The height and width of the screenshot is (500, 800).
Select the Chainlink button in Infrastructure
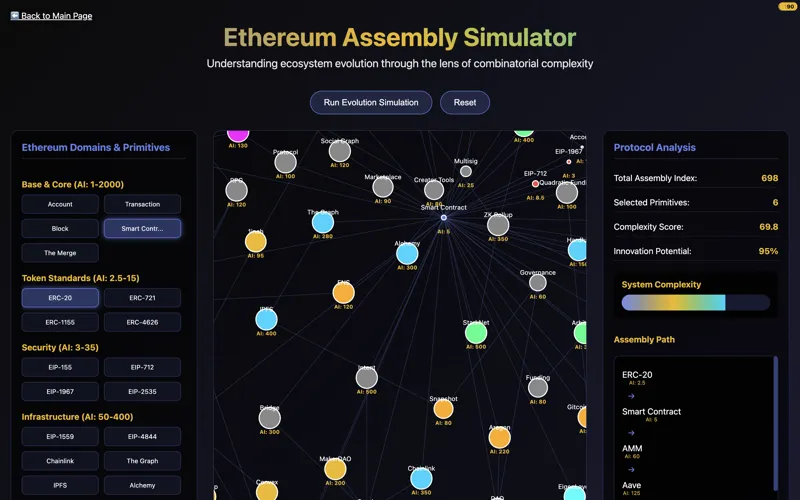point(60,461)
